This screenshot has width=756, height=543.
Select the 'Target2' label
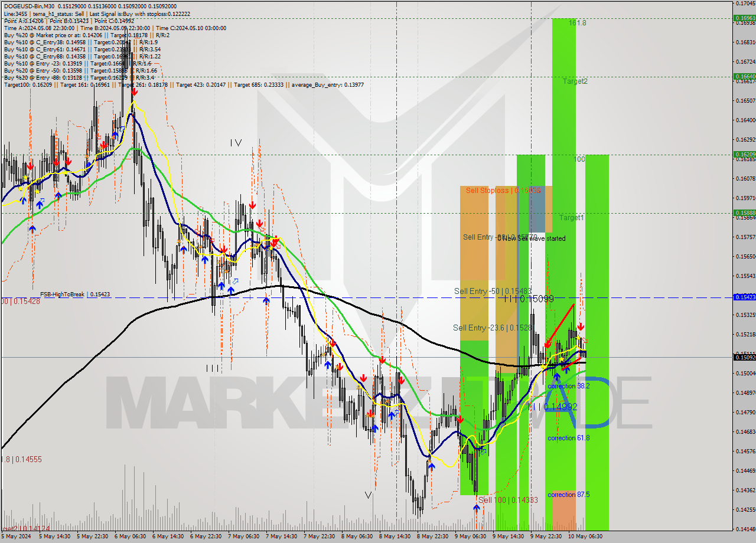(575, 81)
